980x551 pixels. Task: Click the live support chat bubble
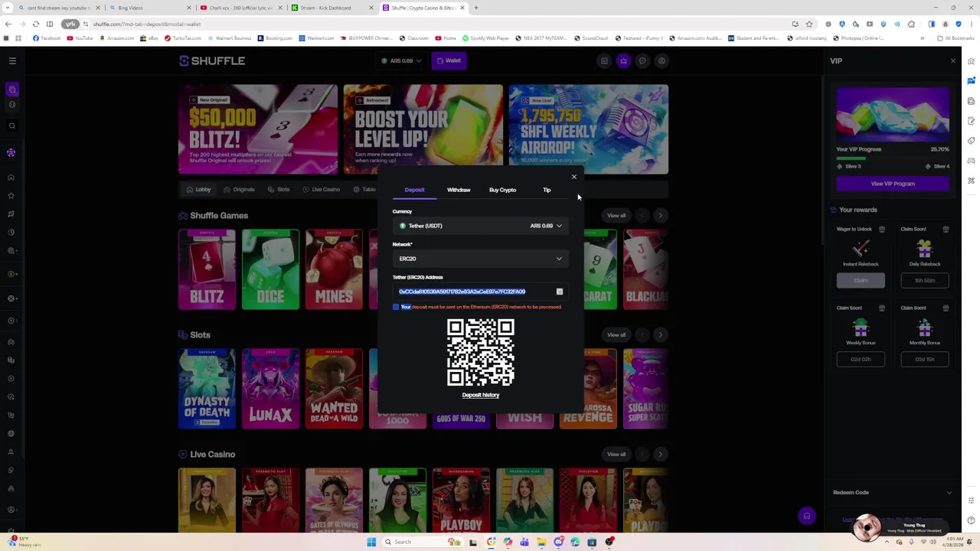click(806, 516)
